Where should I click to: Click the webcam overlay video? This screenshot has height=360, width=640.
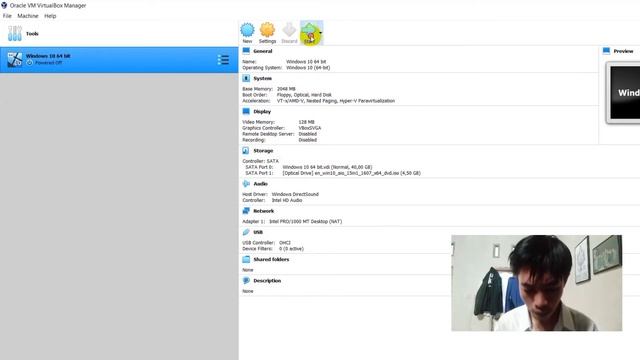coord(536,283)
